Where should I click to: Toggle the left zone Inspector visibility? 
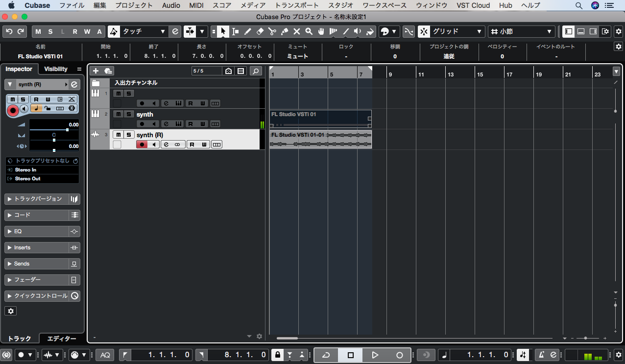[x=569, y=31]
